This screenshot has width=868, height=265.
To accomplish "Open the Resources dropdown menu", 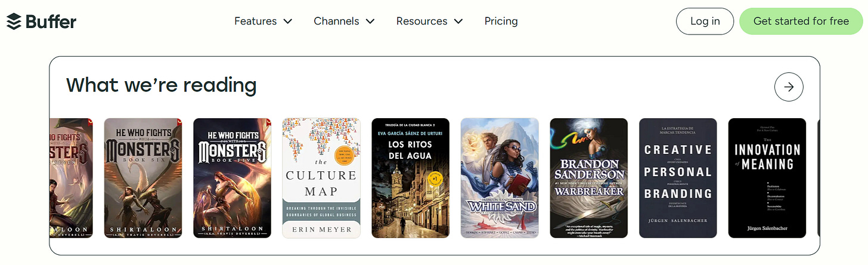I will point(429,21).
